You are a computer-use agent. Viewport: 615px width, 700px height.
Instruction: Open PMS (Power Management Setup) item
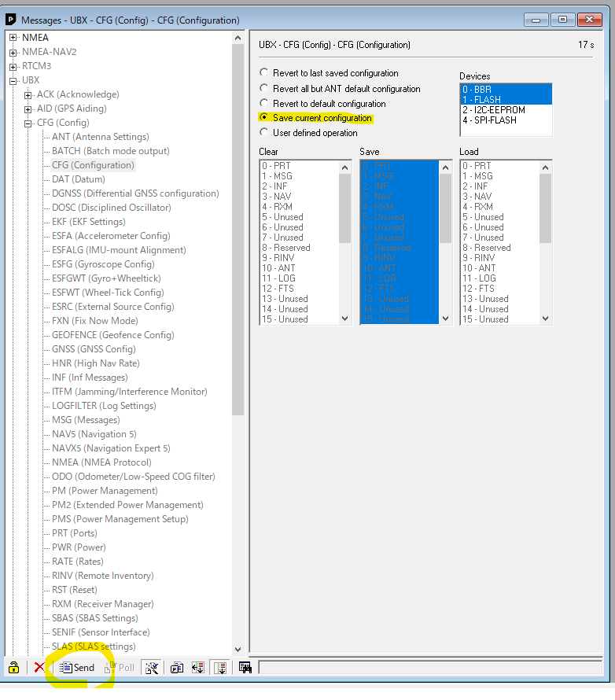coord(120,519)
